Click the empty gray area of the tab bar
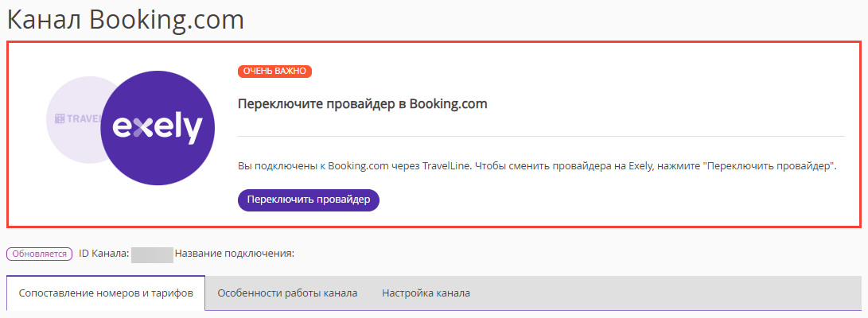 click(x=670, y=293)
